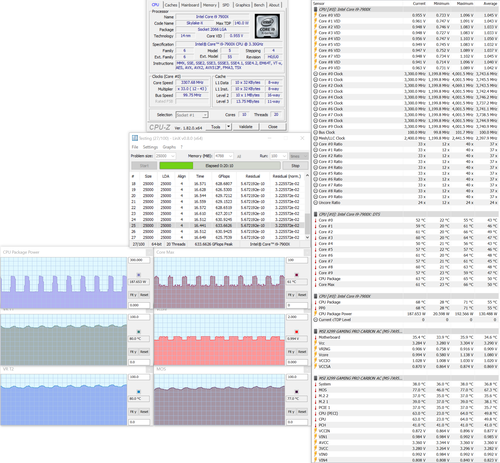Click the thermometer icon beside PCH sensor
The height and width of the screenshot is (463, 500).
click(x=315, y=425)
